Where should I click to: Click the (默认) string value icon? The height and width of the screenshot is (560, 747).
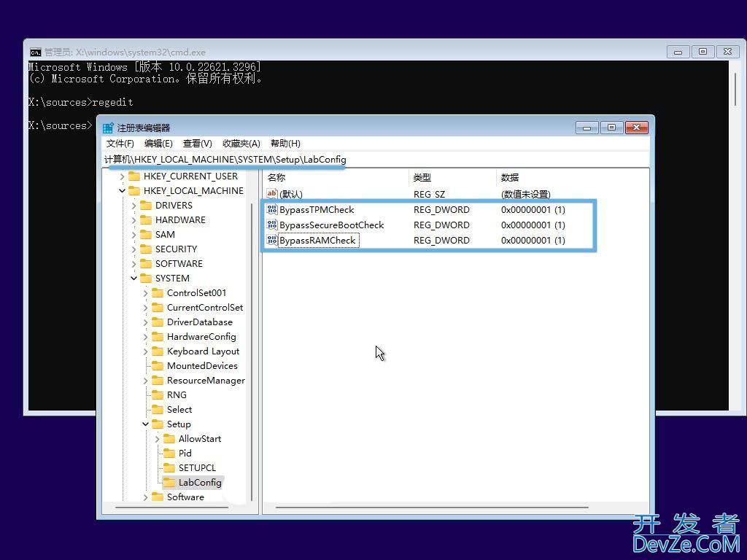point(272,193)
